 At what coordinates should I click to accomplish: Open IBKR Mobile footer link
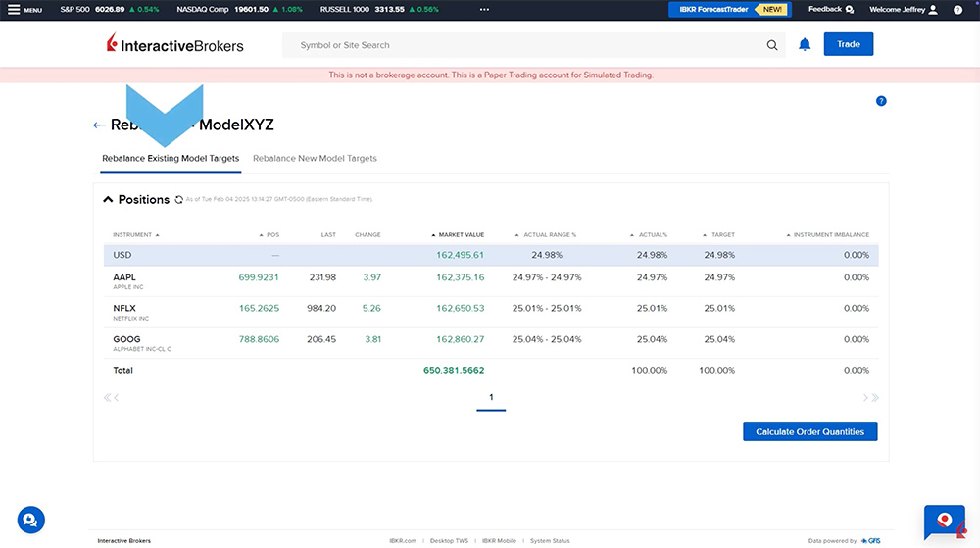tap(499, 541)
